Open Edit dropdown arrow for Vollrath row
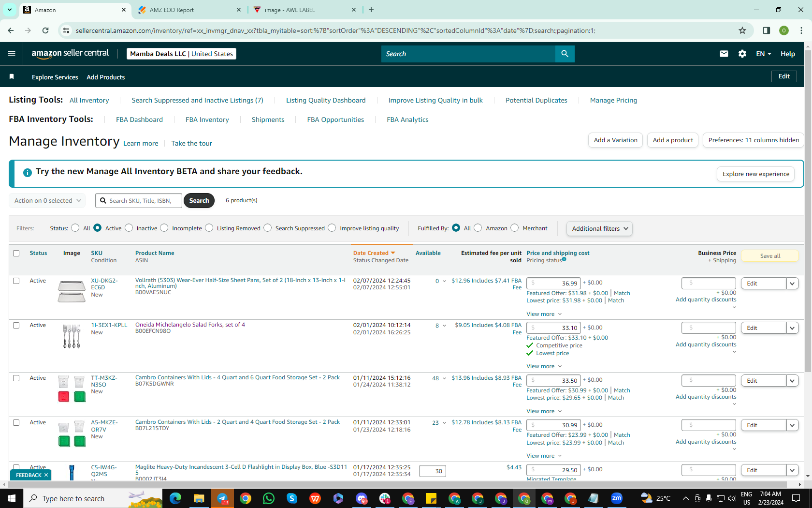 coord(792,284)
